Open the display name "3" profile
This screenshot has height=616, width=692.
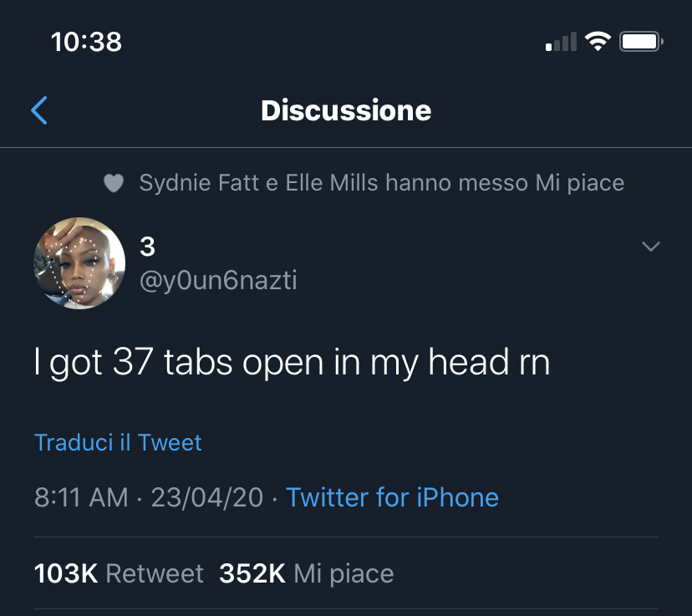(147, 247)
